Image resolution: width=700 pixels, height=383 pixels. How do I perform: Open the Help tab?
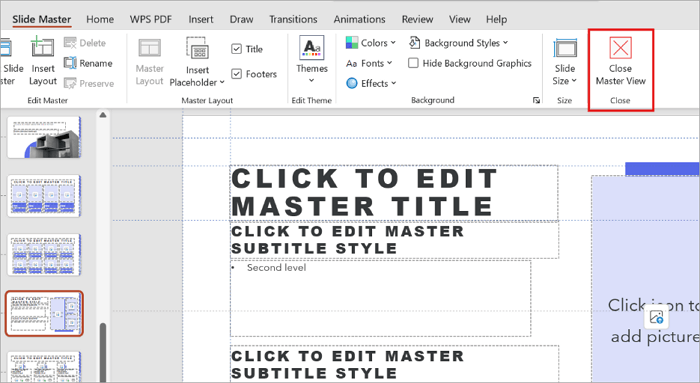[496, 19]
